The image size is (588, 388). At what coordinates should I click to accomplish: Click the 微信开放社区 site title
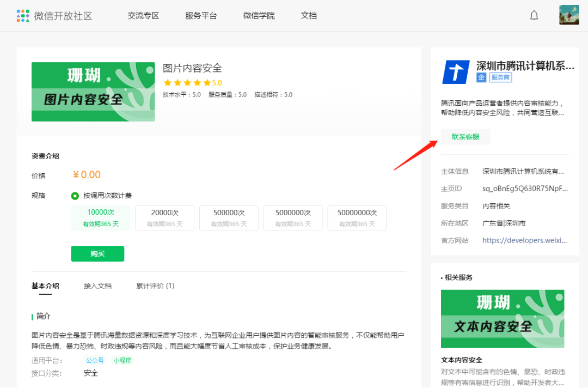(x=63, y=16)
